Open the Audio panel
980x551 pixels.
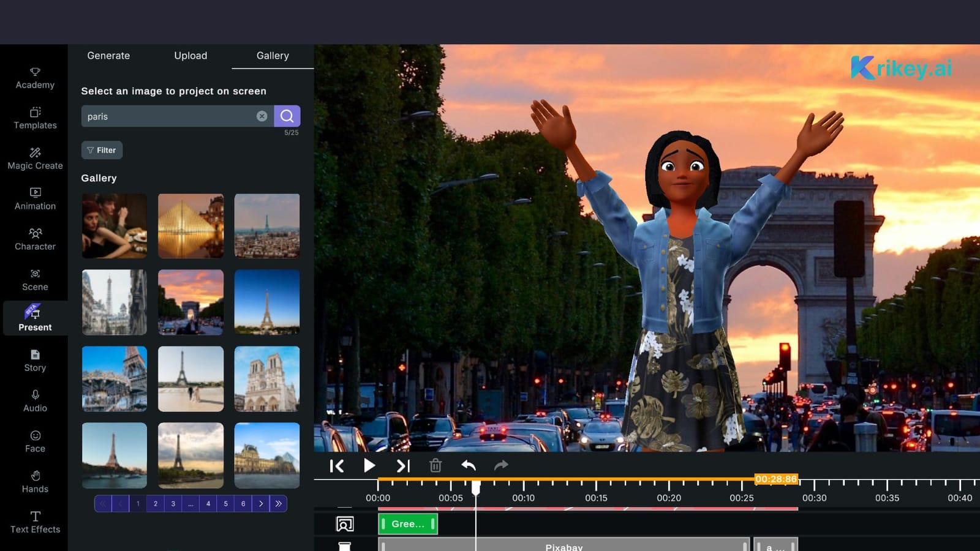pos(35,400)
